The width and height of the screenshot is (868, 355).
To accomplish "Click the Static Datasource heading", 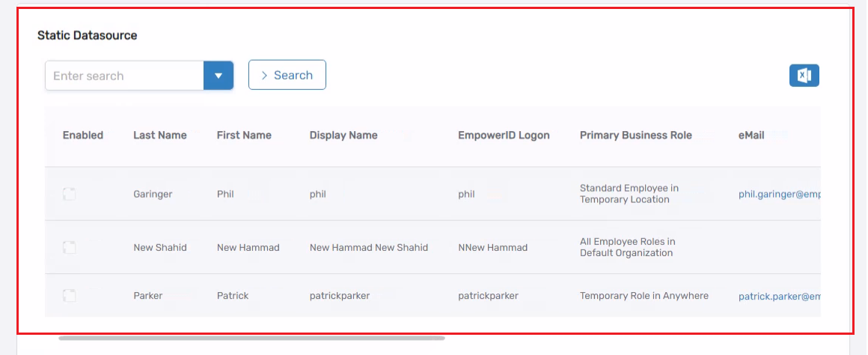I will (x=87, y=35).
